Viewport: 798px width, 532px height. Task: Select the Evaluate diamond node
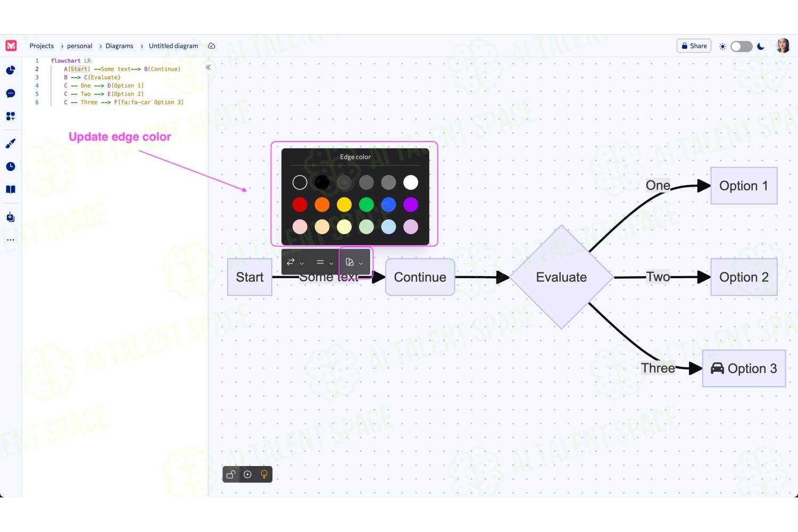coord(561,277)
